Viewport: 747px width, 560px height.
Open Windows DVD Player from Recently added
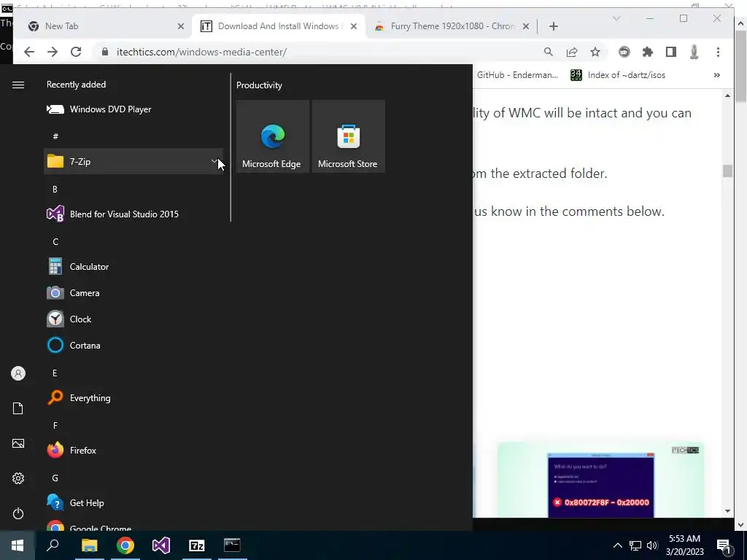point(133,109)
